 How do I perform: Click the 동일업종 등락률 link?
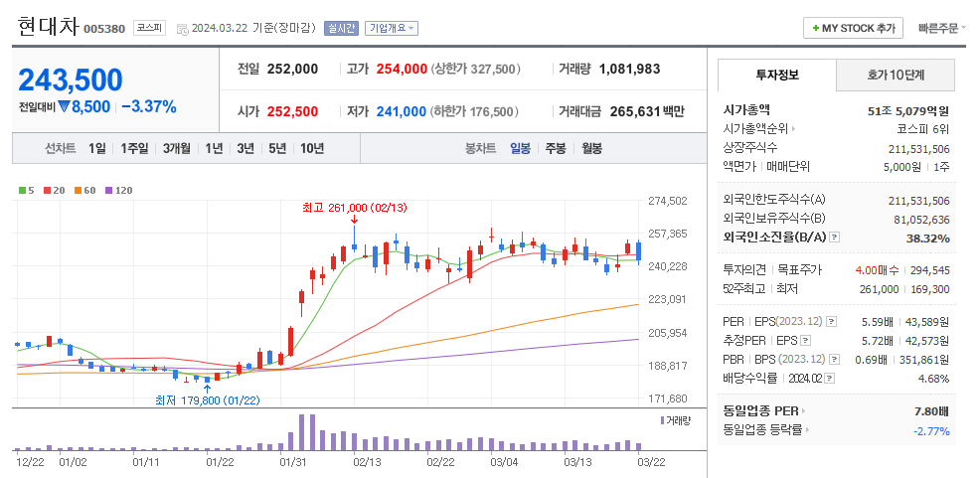click(762, 430)
